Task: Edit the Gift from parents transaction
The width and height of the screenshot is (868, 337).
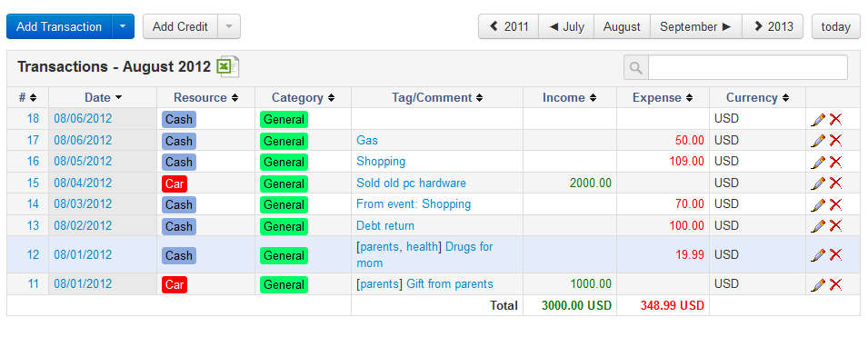Action: tap(818, 285)
